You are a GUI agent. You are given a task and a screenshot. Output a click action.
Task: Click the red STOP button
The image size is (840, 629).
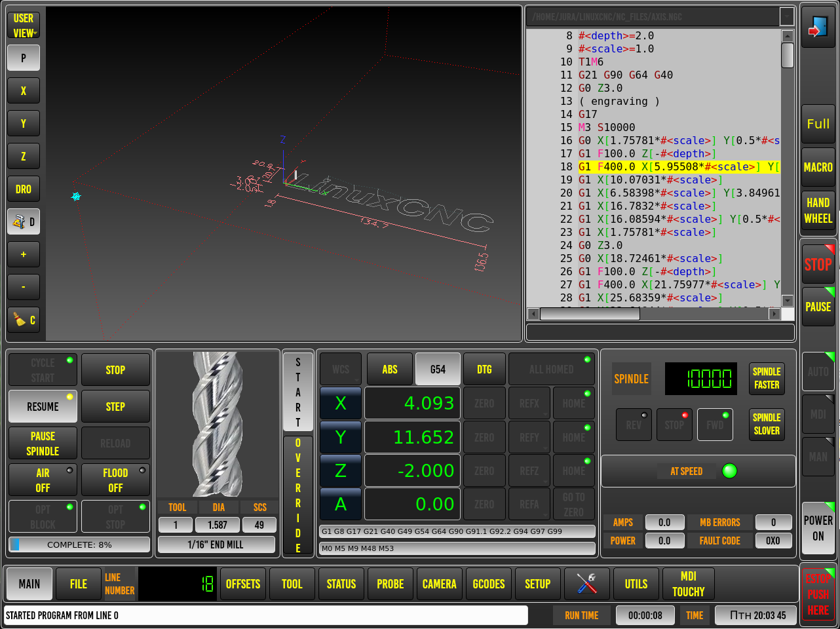coord(818,264)
